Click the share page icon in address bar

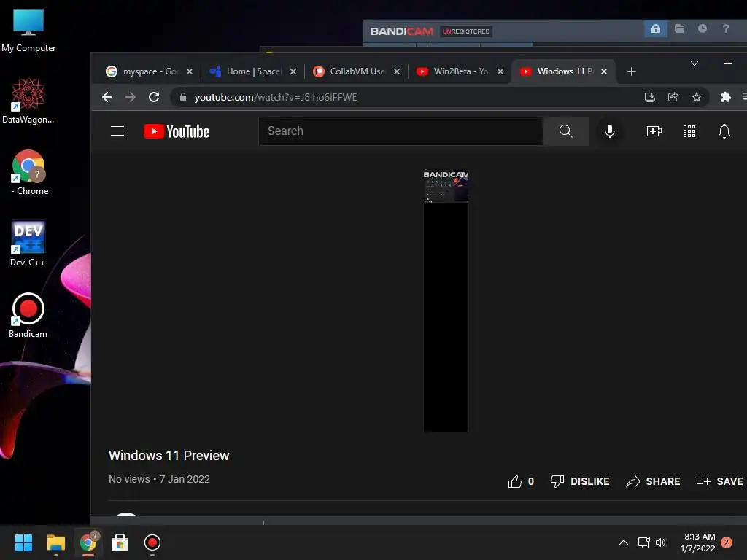[673, 97]
